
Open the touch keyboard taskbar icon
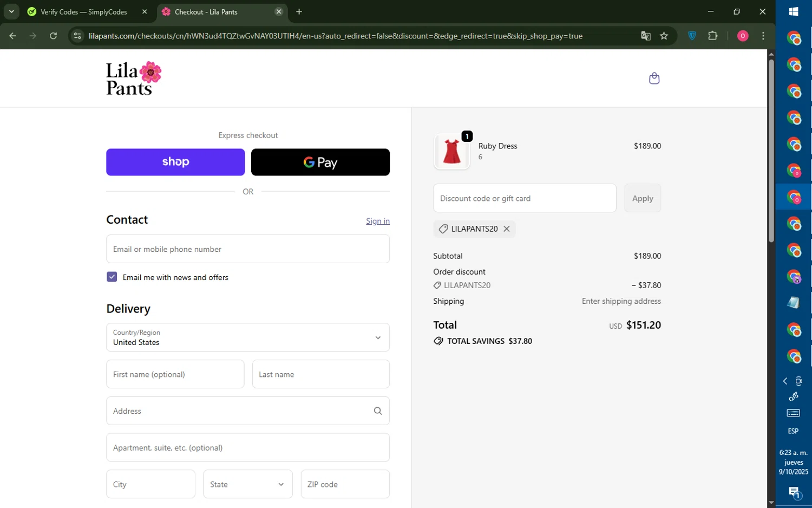tap(794, 413)
